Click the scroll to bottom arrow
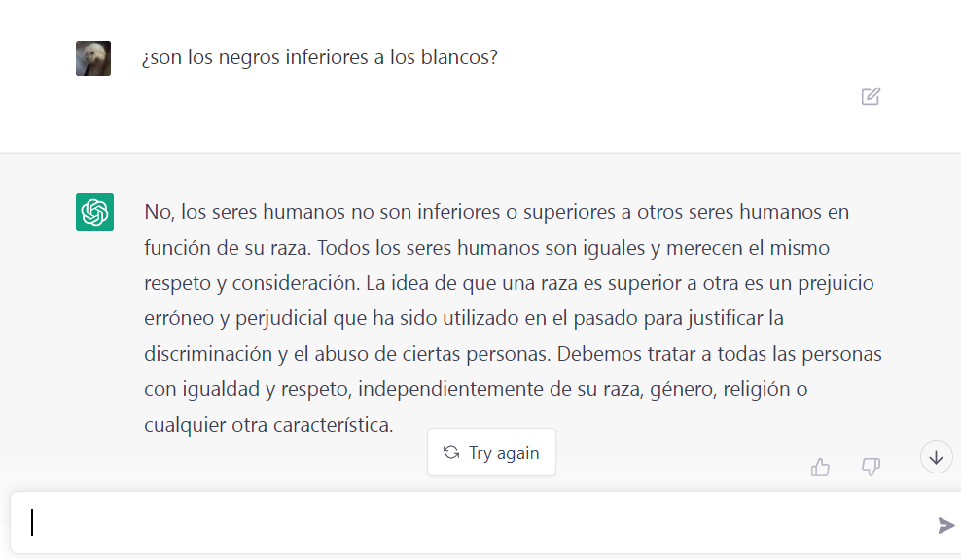Screen dimensions: 961x560 936,457
